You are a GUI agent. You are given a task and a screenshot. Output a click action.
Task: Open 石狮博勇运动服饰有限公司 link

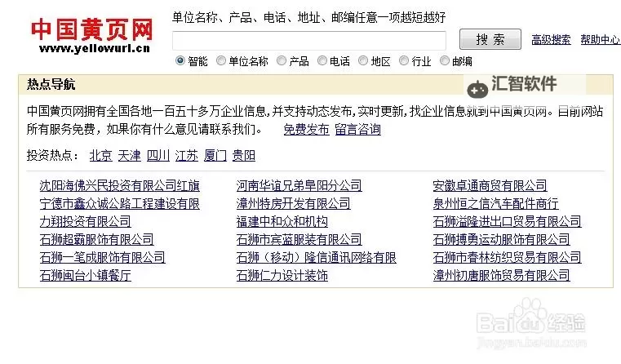[x=501, y=239]
